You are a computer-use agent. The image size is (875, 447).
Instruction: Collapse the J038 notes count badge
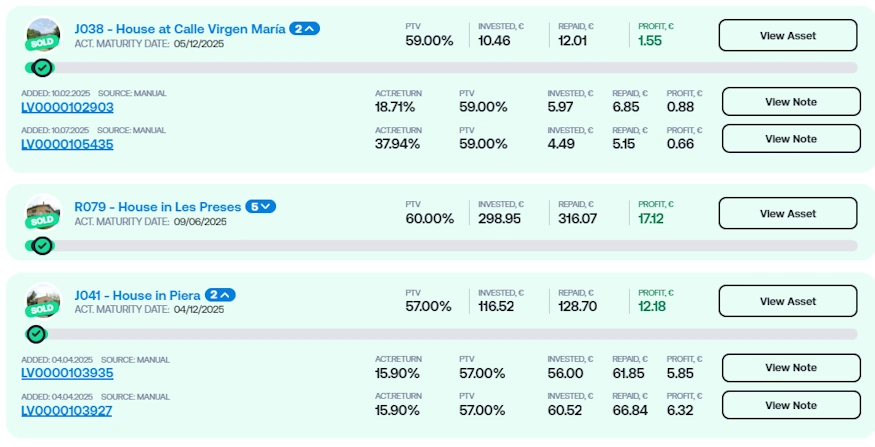point(304,29)
